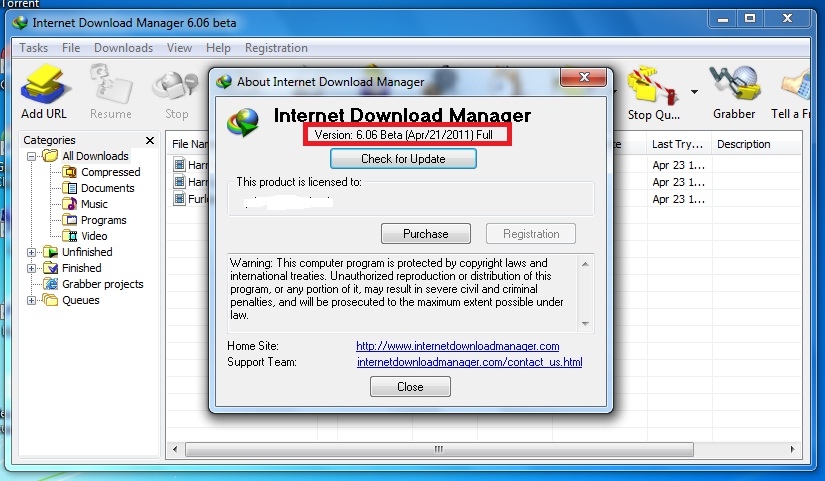Click the Last Try column header
Viewport: 825px width, 481px height.
pos(678,144)
